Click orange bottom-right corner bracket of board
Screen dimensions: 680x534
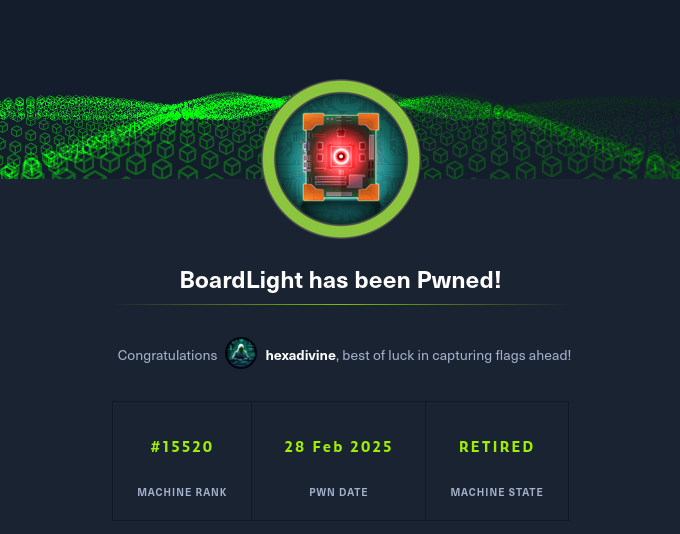coord(369,192)
